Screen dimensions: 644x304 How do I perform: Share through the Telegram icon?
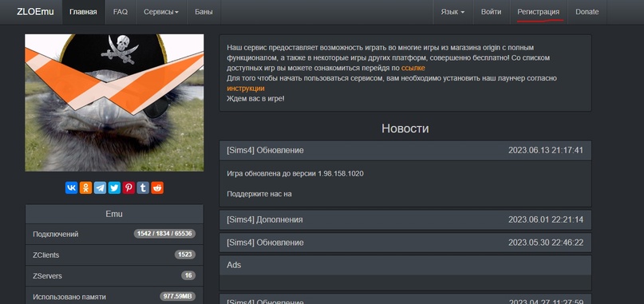pos(100,188)
